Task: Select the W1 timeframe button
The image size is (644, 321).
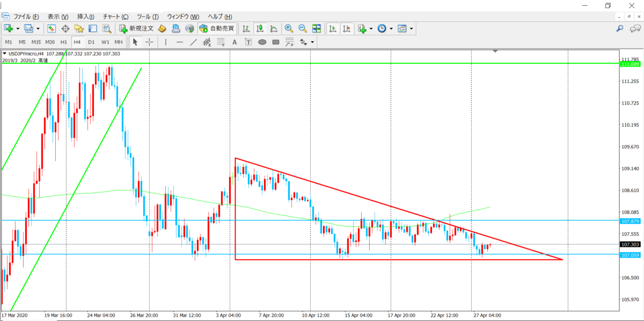Action: pos(105,42)
